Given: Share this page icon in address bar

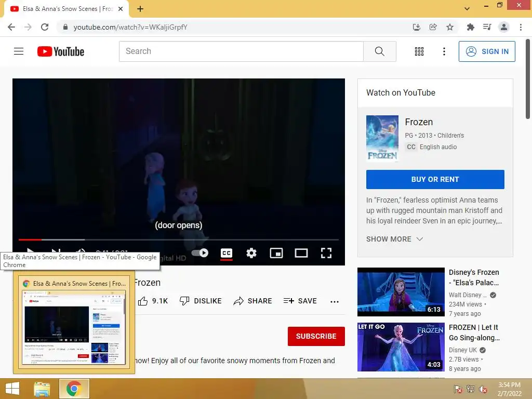Looking at the screenshot, I should (x=433, y=27).
